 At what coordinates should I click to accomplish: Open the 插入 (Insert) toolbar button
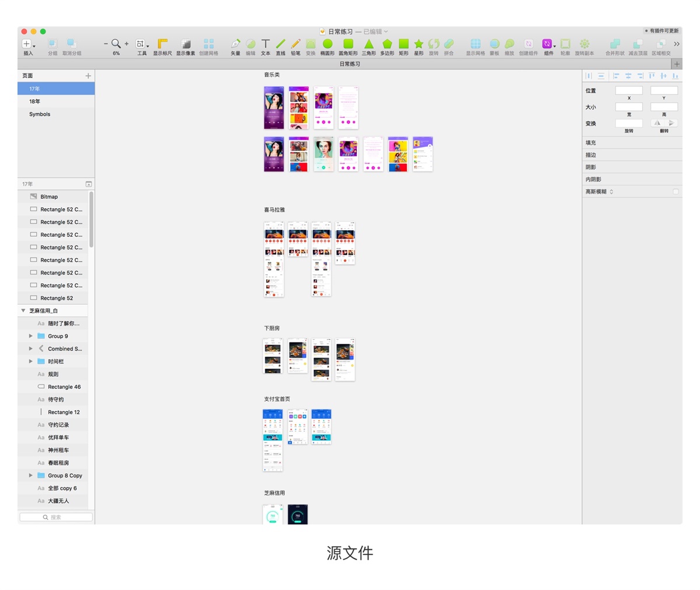click(x=27, y=44)
